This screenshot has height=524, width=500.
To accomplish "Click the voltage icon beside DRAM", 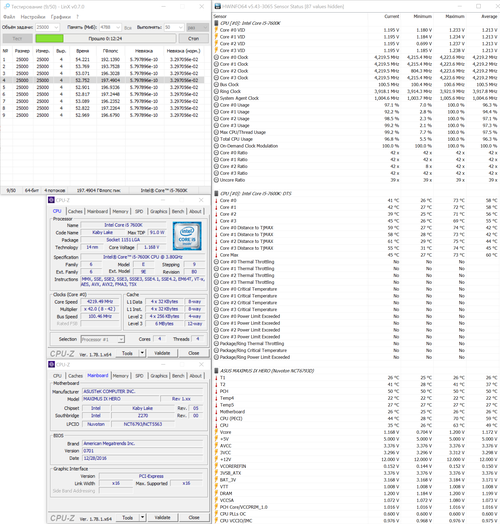I will tap(216, 494).
